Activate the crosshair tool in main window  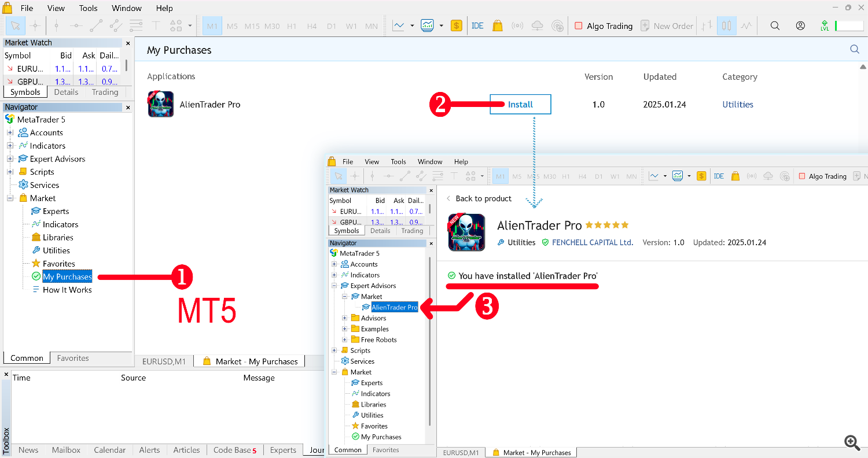35,25
